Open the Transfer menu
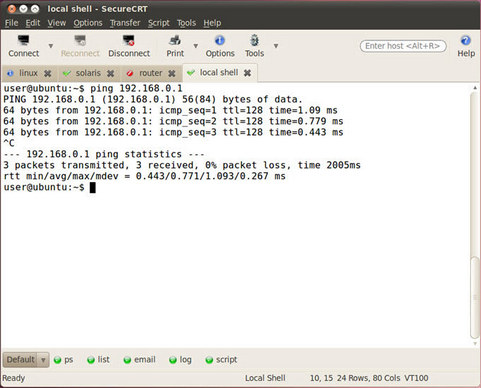The width and height of the screenshot is (481, 388). (x=125, y=23)
